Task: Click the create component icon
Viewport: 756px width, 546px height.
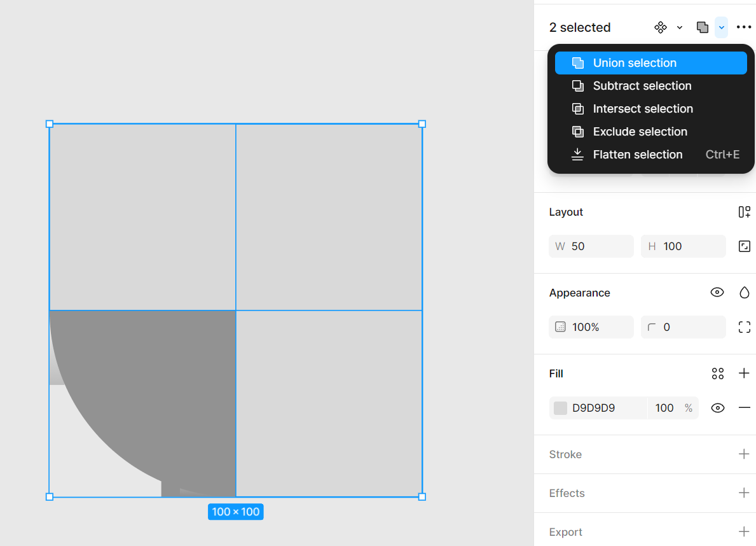Action: click(x=661, y=27)
